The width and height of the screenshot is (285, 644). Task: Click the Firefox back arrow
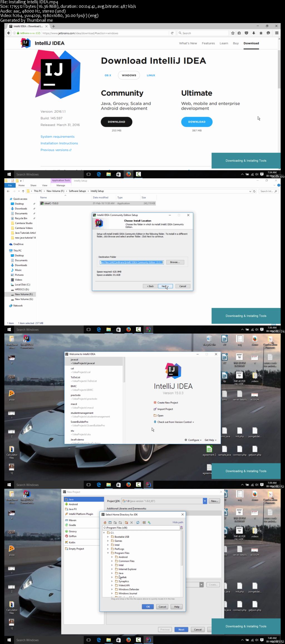click(x=9, y=33)
